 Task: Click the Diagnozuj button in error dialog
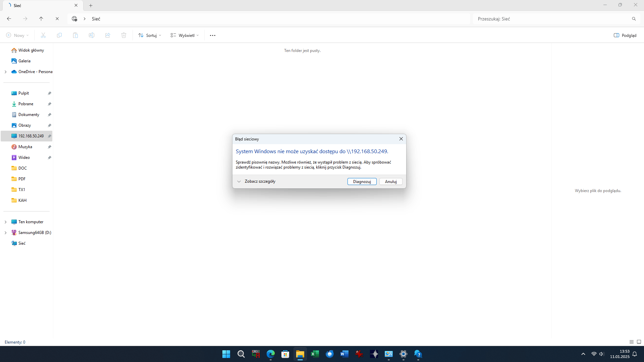coord(362,181)
